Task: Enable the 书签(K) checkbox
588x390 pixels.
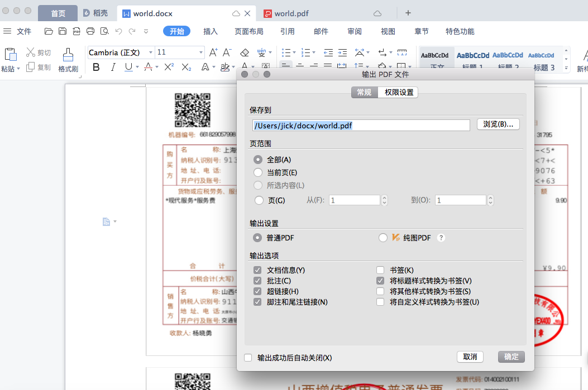Action: tap(380, 270)
